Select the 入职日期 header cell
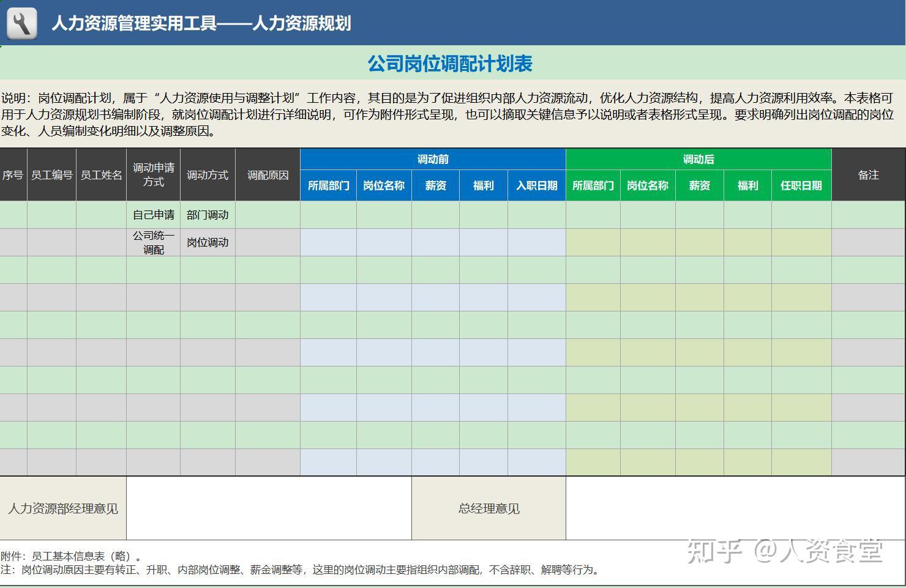906x588 pixels. [x=536, y=185]
